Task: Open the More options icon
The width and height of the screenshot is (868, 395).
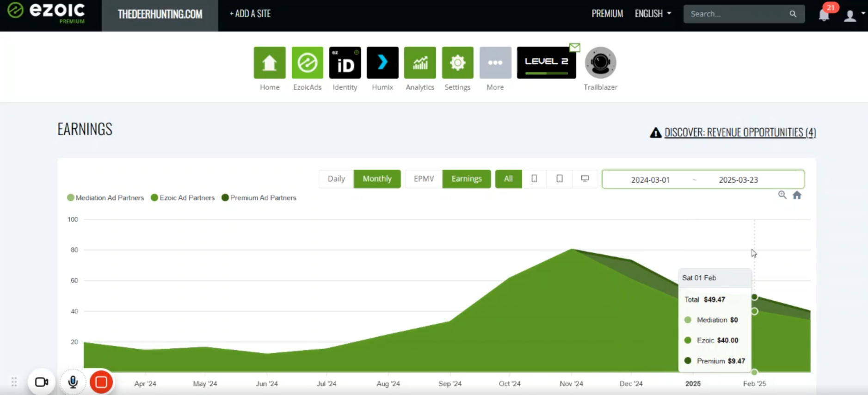Action: (x=495, y=62)
